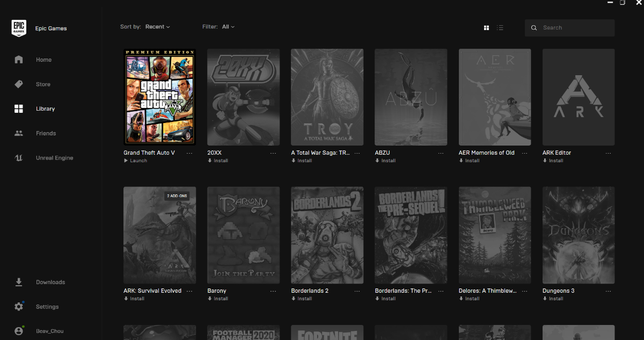Install ABZU
The width and height of the screenshot is (644, 340).
click(385, 161)
